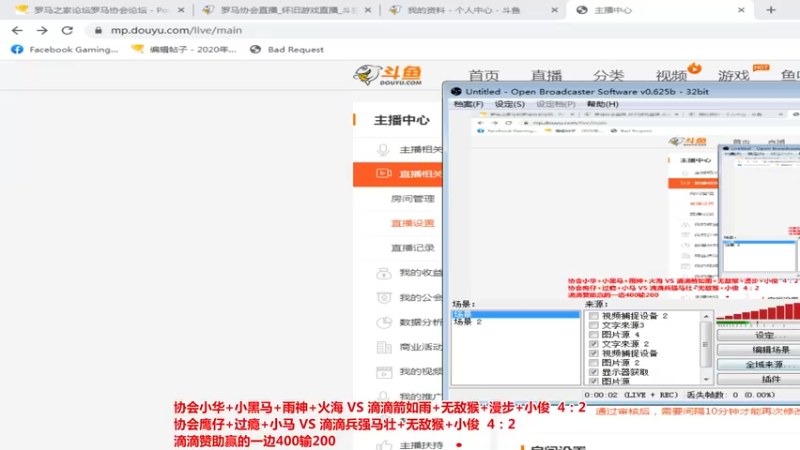Open the 直播设置 sidebar link

click(x=413, y=223)
